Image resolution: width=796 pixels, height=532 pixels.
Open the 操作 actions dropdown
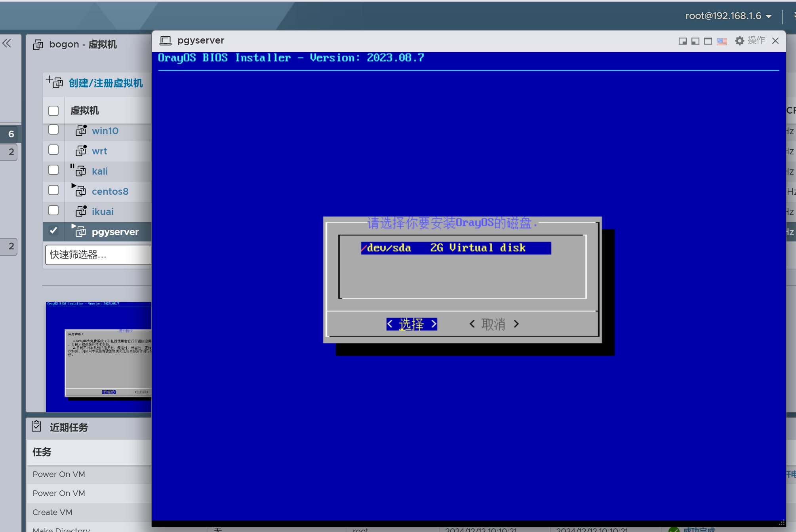coord(757,40)
